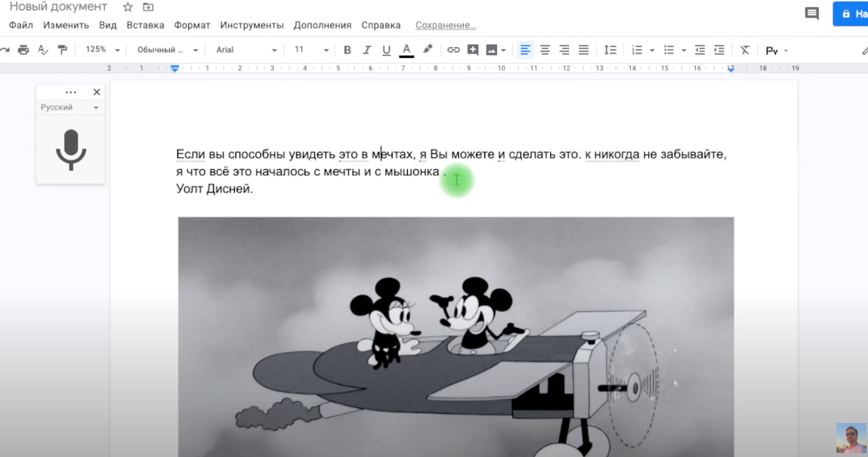Toggle underline formatting
Screen dimensions: 868x457
pyautogui.click(x=386, y=51)
